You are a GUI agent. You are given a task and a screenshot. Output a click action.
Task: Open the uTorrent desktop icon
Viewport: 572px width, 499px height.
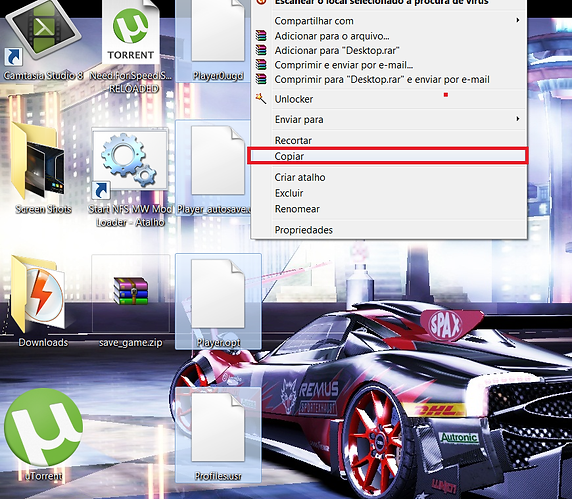point(43,428)
